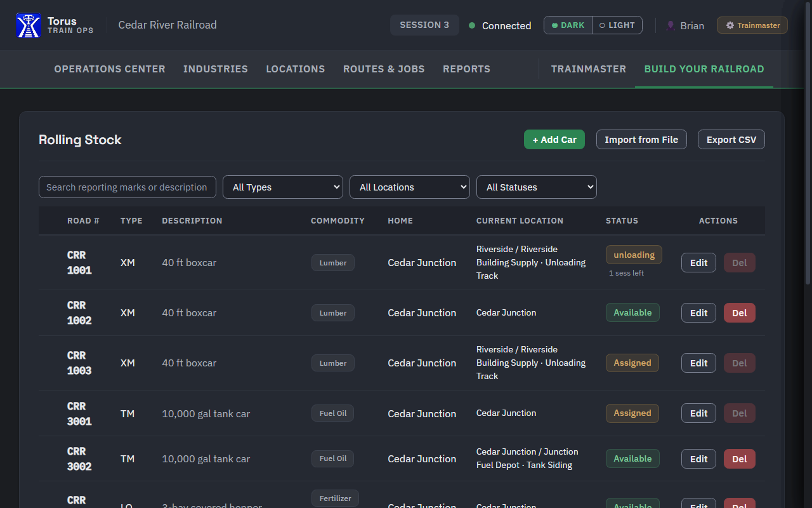
Task: Open the All Statuses filter dropdown
Action: [x=537, y=187]
